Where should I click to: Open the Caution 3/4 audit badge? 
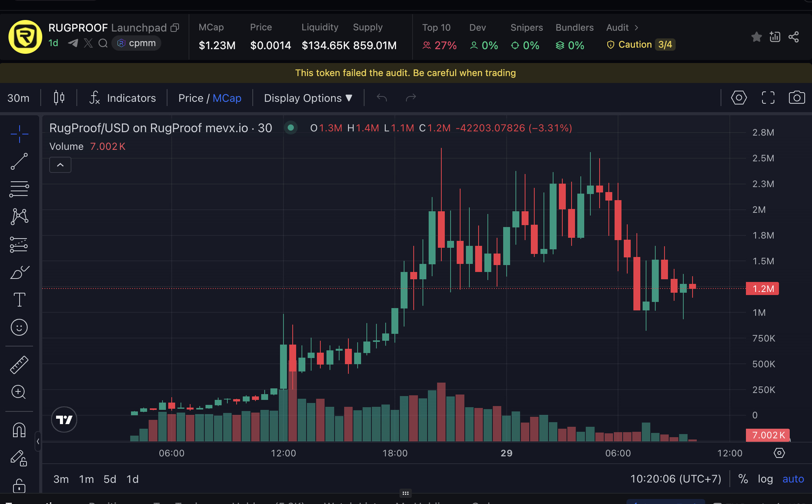[x=641, y=45]
